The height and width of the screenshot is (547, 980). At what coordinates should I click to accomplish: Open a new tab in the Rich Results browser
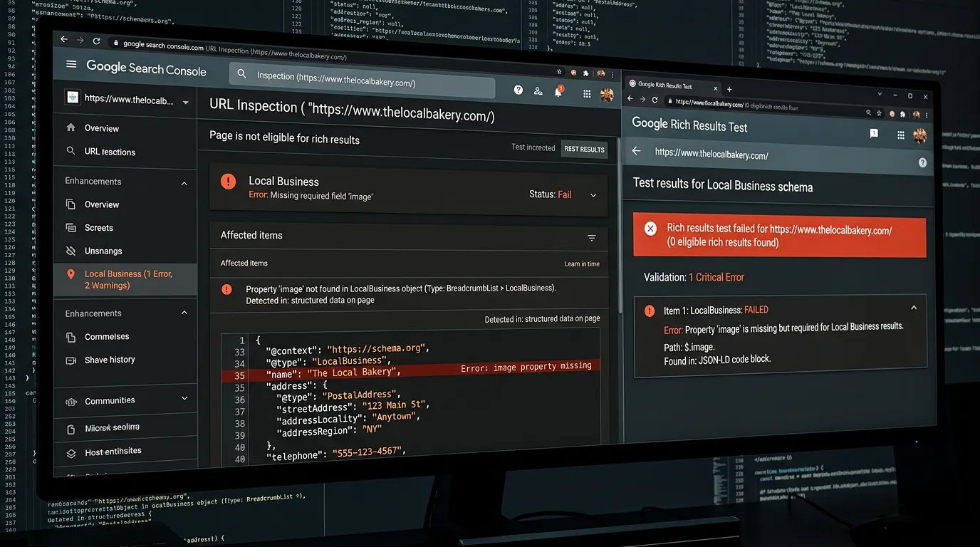(x=729, y=89)
